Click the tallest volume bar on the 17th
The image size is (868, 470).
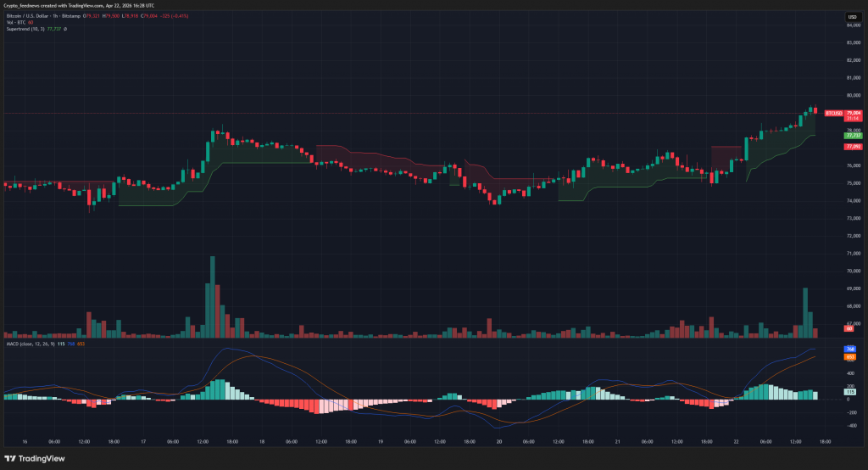213,297
